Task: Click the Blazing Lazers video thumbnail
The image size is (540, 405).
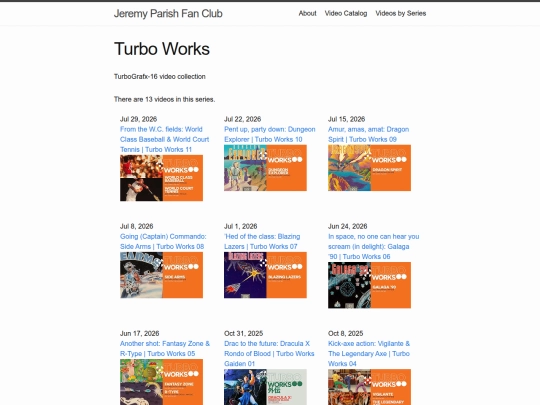Action: 266,275
